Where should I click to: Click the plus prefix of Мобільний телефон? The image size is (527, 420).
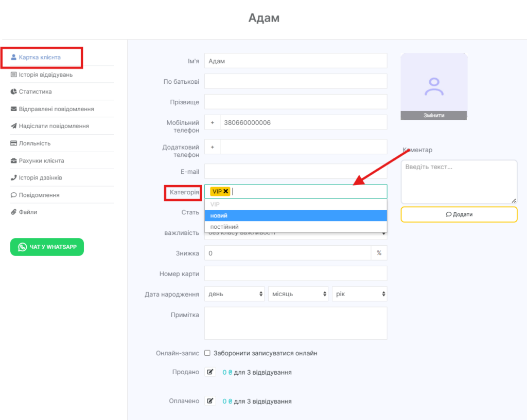click(212, 123)
